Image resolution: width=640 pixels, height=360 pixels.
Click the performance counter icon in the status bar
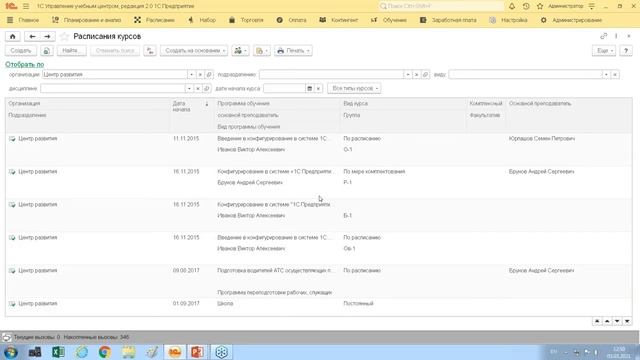click(7, 337)
